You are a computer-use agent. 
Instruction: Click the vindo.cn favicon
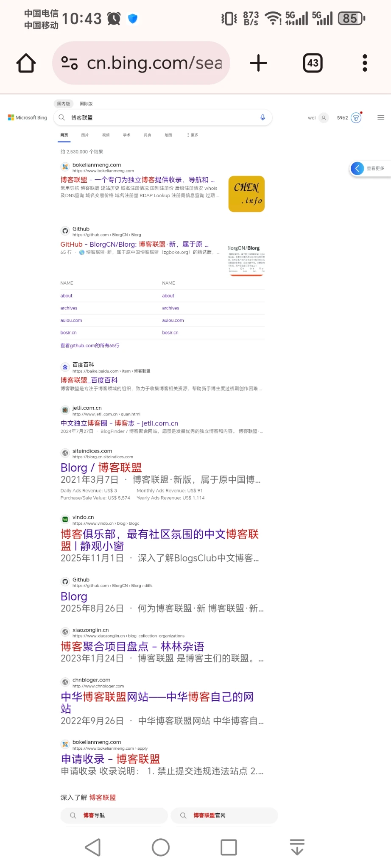coord(65,519)
